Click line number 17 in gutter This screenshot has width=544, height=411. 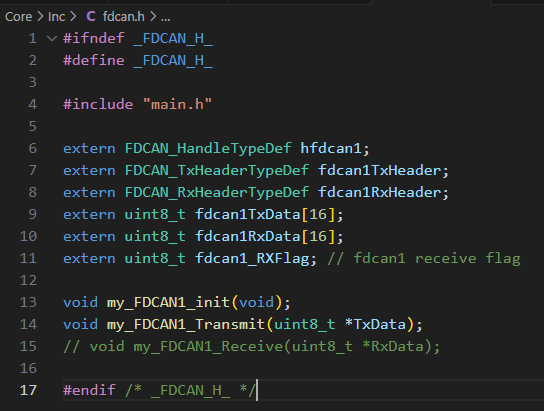tap(28, 390)
